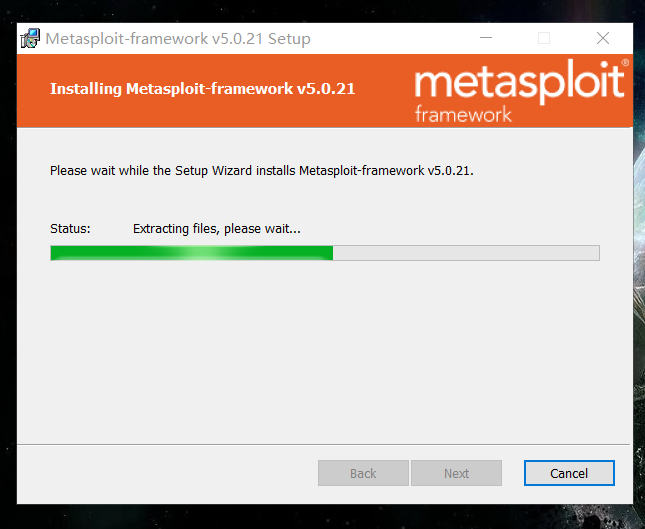This screenshot has width=645, height=529.
Task: Click 'Extracting files, please wait...' text
Action: pos(217,228)
